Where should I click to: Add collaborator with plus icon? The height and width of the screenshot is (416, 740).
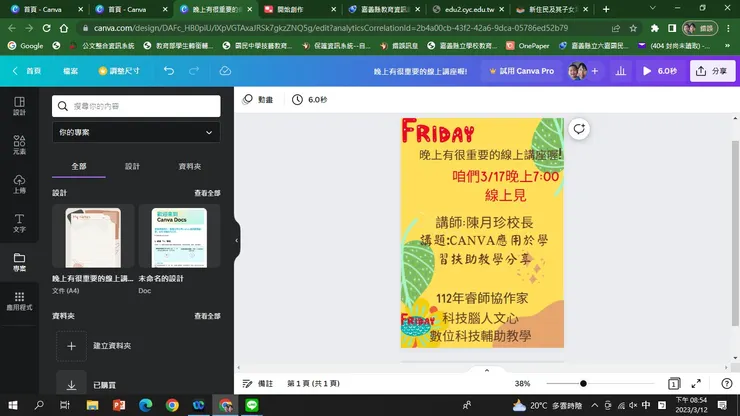(595, 71)
